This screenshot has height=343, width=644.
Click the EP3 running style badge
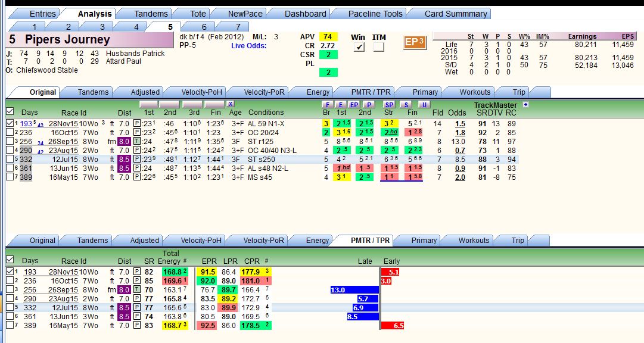(415, 42)
